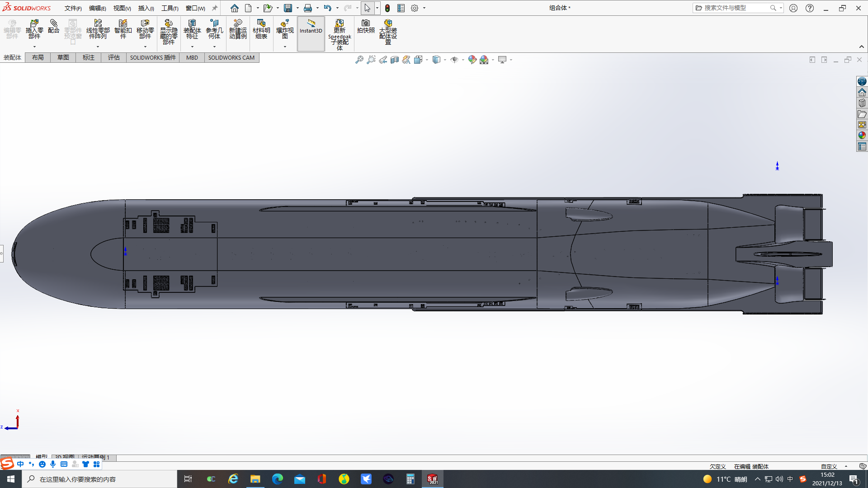Click the Mate (配合) tool
This screenshot has width=868, height=488.
pos(53,27)
